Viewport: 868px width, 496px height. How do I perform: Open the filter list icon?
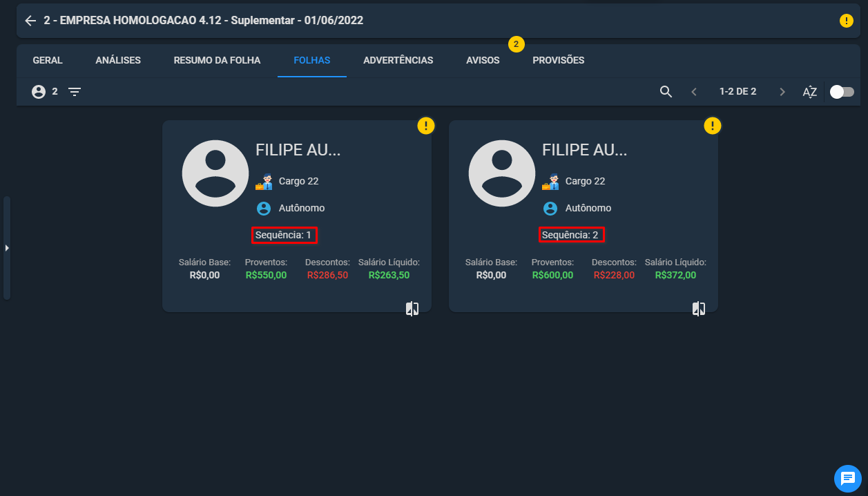coord(75,91)
